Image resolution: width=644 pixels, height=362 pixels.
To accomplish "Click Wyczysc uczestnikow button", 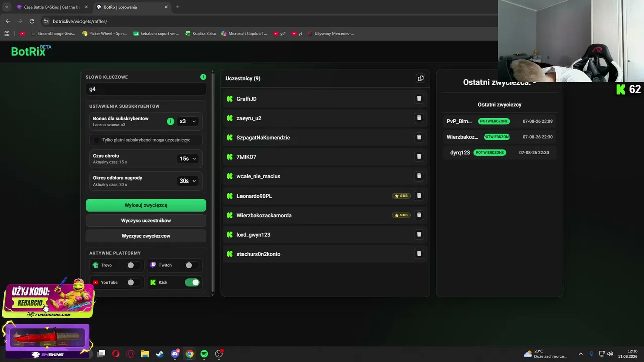I will [146, 221].
